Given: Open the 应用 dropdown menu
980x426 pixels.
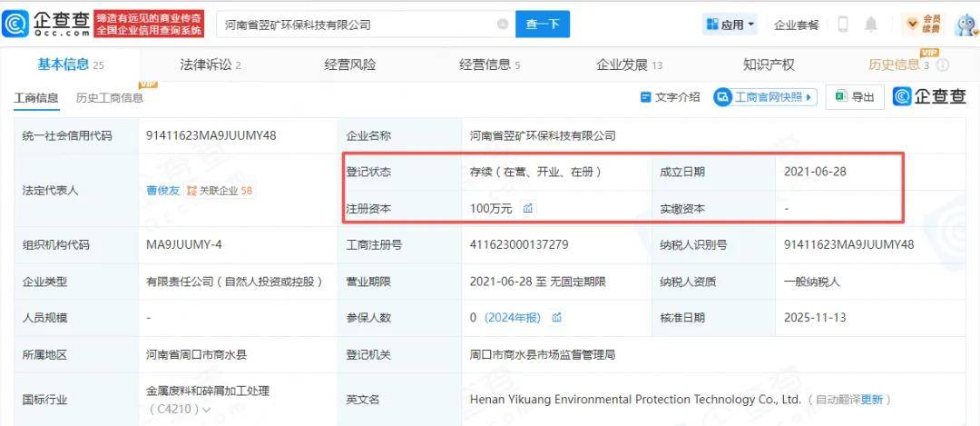Looking at the screenshot, I should [x=730, y=25].
